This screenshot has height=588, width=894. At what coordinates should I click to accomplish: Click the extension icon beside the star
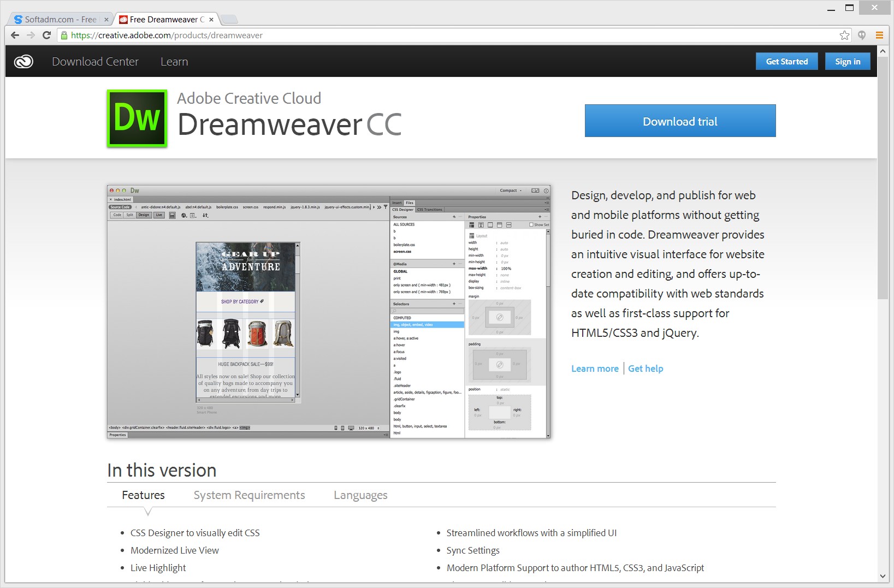pyautogui.click(x=862, y=35)
